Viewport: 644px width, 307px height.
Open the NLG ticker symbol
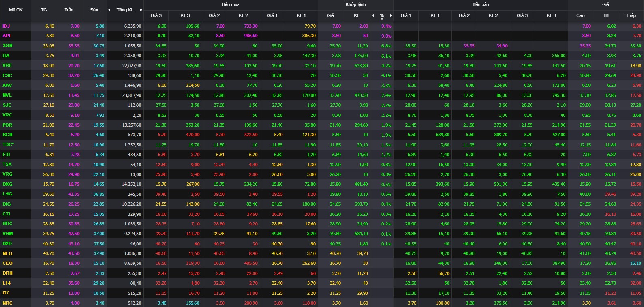coord(7,253)
